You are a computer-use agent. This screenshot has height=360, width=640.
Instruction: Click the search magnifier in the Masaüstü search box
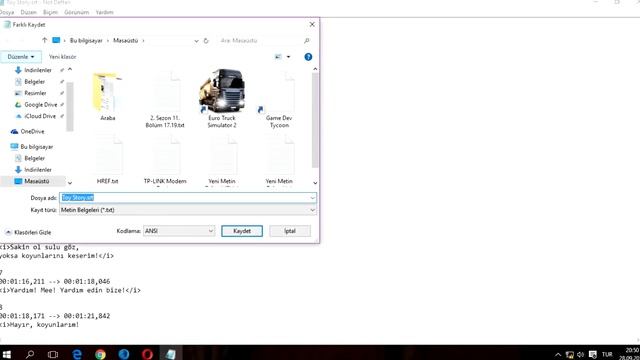pyautogui.click(x=307, y=40)
